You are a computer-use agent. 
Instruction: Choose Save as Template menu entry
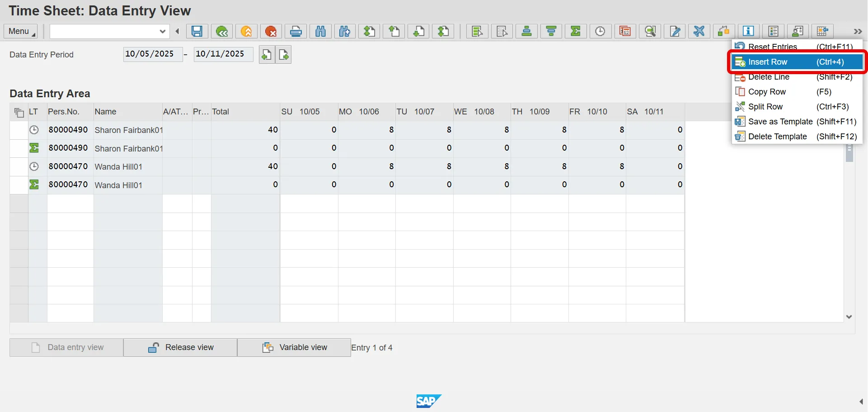pyautogui.click(x=797, y=122)
